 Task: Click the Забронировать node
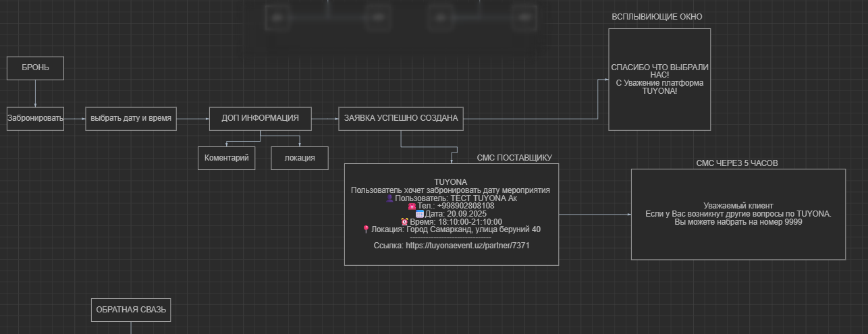pyautogui.click(x=36, y=119)
